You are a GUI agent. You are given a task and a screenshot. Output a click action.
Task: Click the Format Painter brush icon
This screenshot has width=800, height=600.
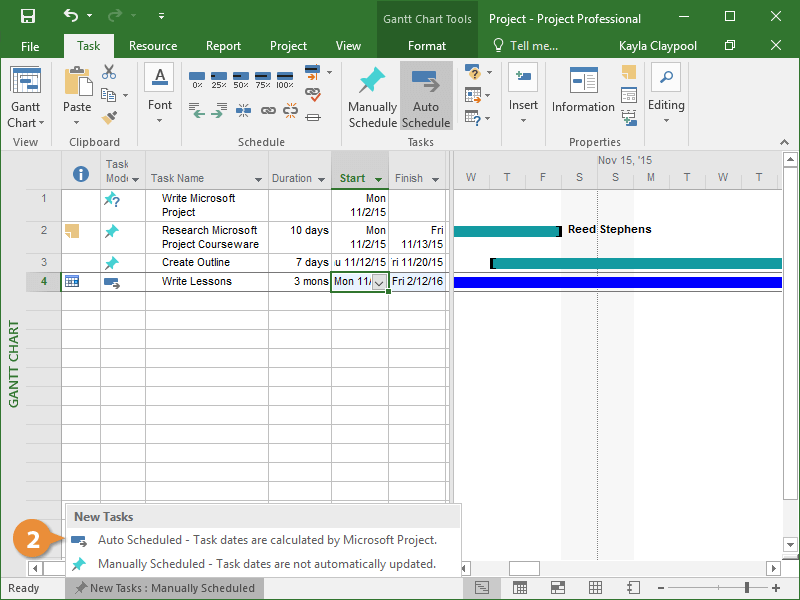point(109,118)
